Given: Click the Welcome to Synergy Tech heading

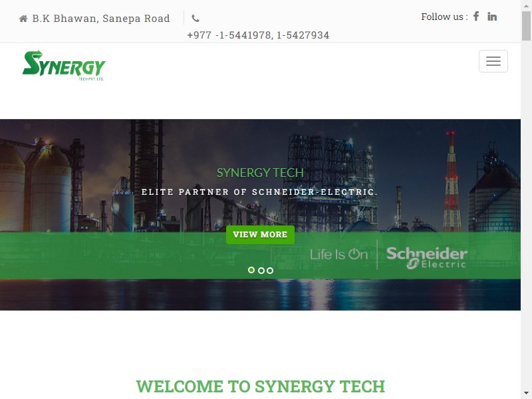Looking at the screenshot, I should click(x=260, y=386).
